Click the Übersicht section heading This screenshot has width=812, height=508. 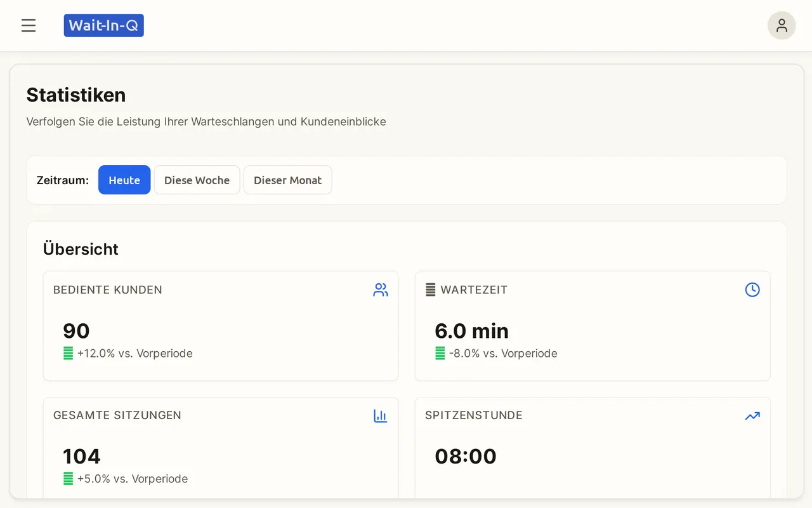point(81,249)
